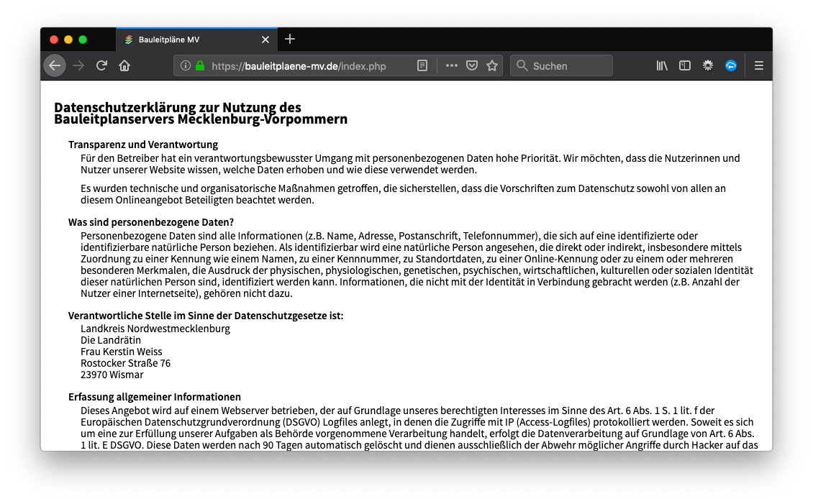Viewport: 813px width, 504px height.
Task: Bookmark this page with the star
Action: pyautogui.click(x=492, y=65)
